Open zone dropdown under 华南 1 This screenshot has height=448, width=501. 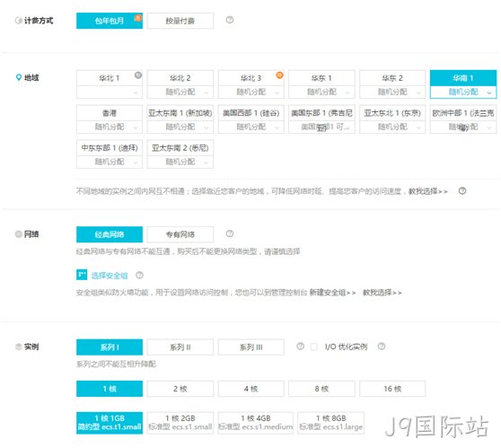[x=463, y=92]
